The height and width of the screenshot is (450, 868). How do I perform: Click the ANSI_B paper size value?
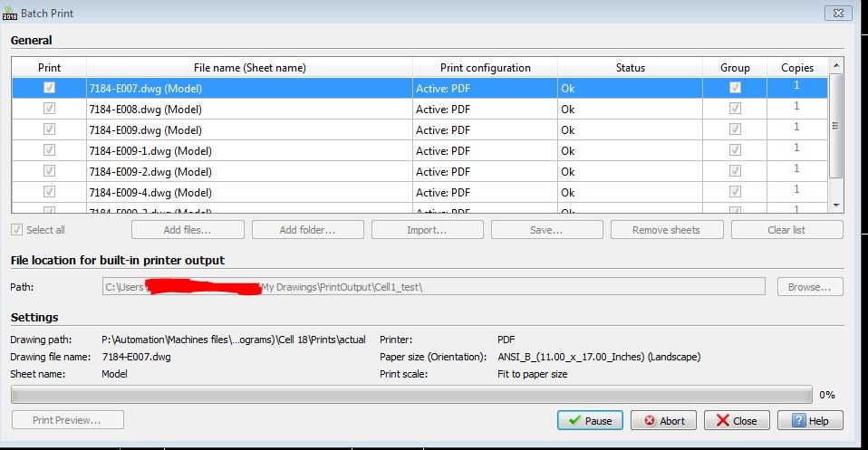[x=599, y=357]
